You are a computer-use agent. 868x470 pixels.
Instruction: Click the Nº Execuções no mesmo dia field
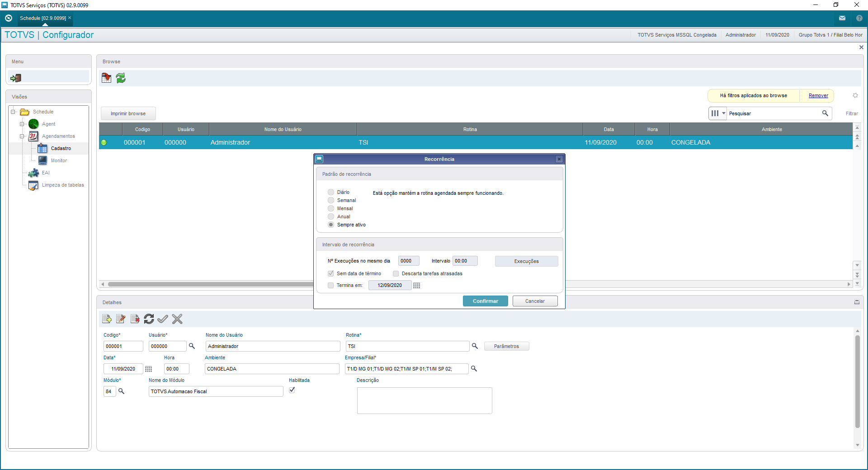pos(409,261)
